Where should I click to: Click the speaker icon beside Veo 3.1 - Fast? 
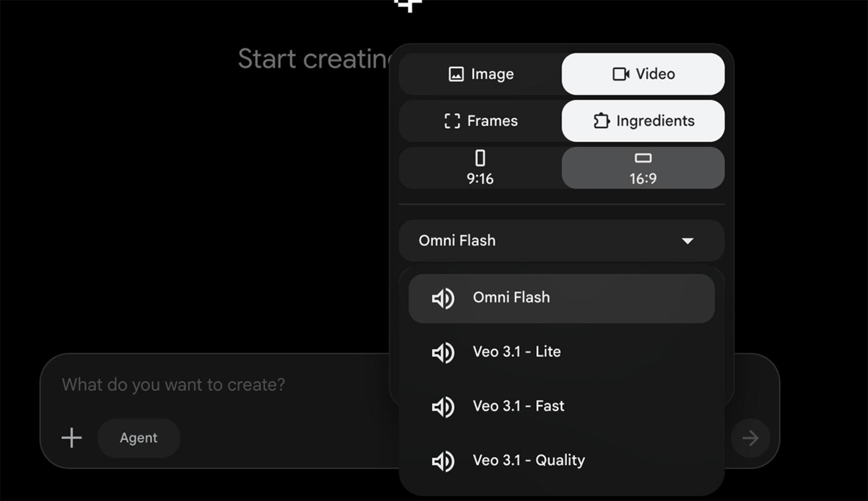(443, 407)
